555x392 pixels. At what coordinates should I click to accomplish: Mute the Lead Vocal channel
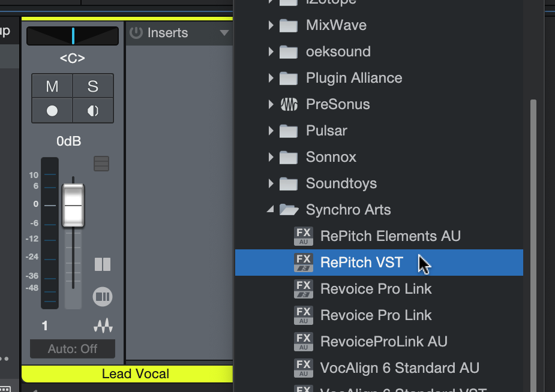tap(52, 86)
